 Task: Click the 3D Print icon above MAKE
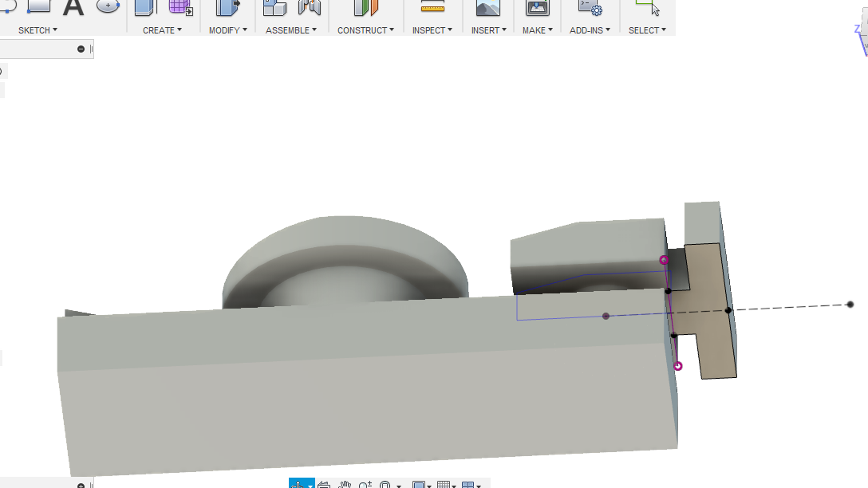click(x=538, y=8)
